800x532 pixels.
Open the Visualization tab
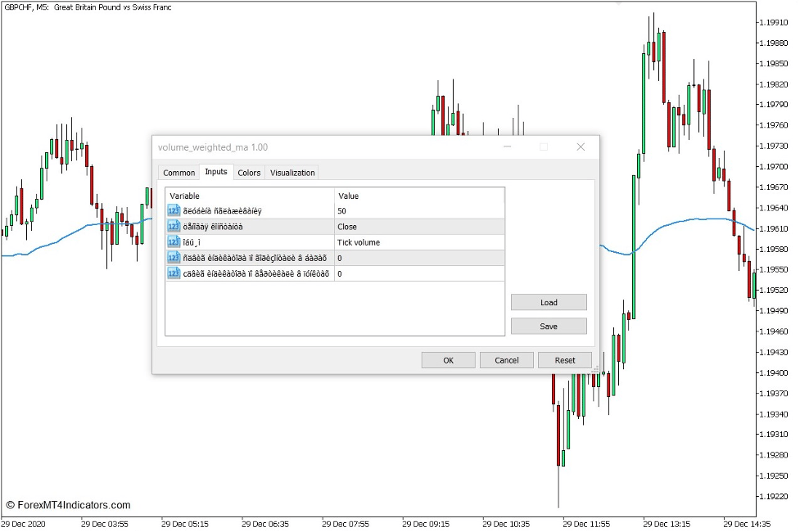click(292, 173)
